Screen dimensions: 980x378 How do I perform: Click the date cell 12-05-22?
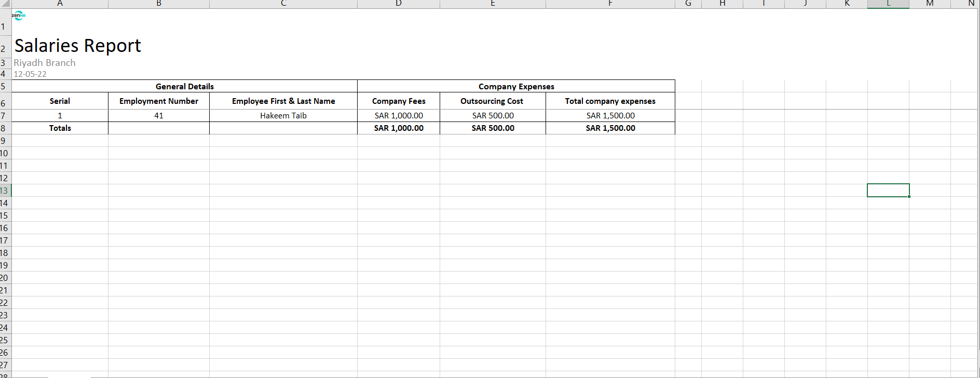(x=30, y=74)
